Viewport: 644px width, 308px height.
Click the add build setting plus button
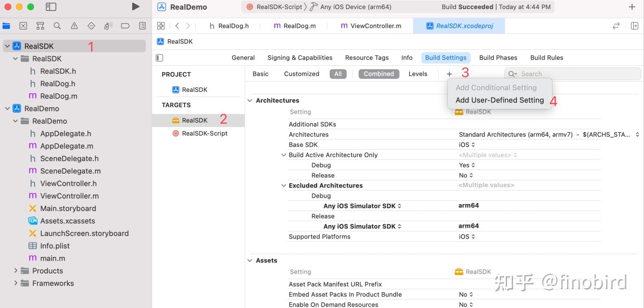pos(449,74)
